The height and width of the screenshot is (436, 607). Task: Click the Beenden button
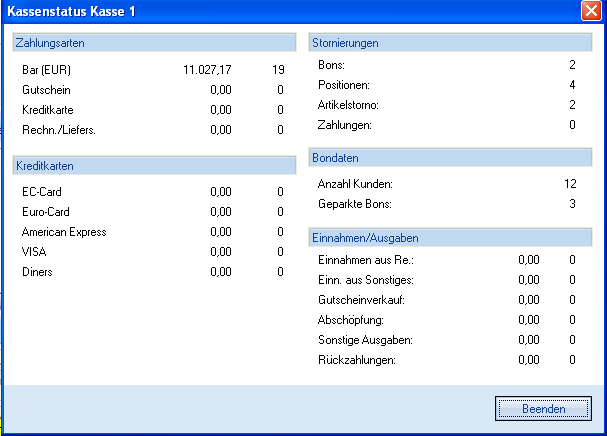(543, 408)
